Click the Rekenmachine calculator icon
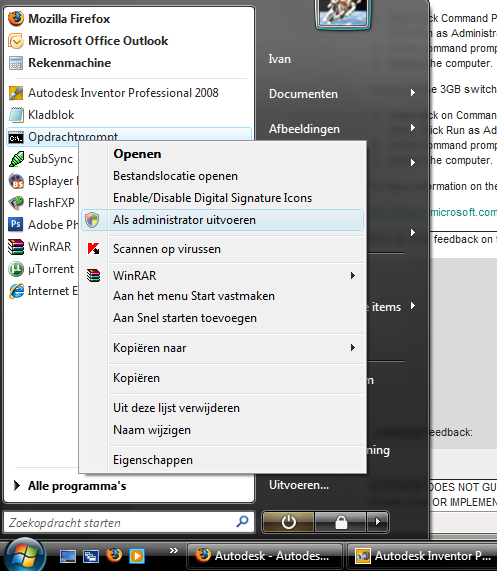This screenshot has width=497, height=571. pyautogui.click(x=16, y=63)
